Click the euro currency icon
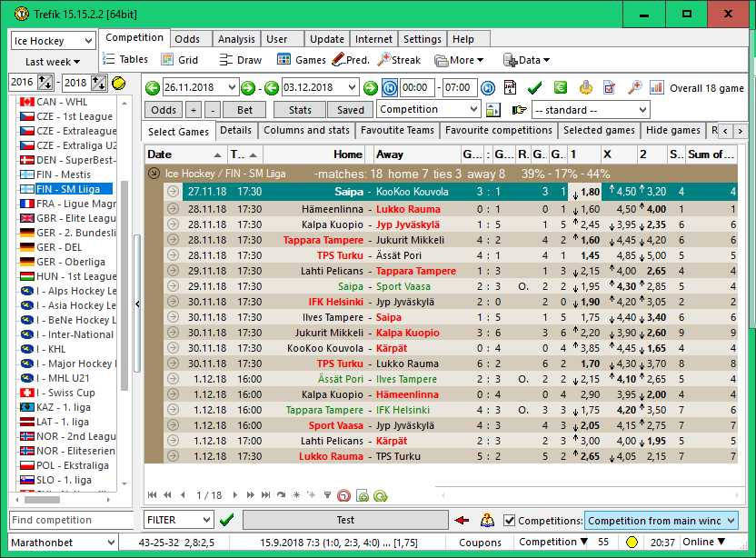756x558 pixels. tap(561, 88)
